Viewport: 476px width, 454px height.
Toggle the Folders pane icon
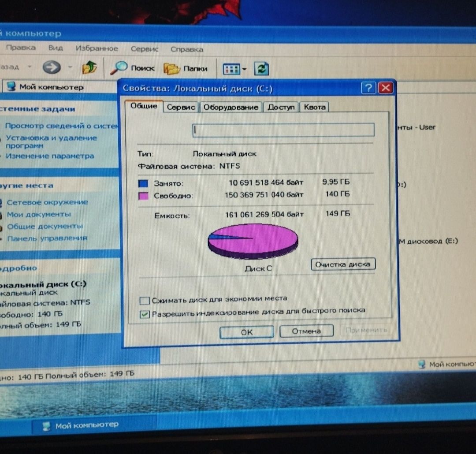pyautogui.click(x=171, y=69)
